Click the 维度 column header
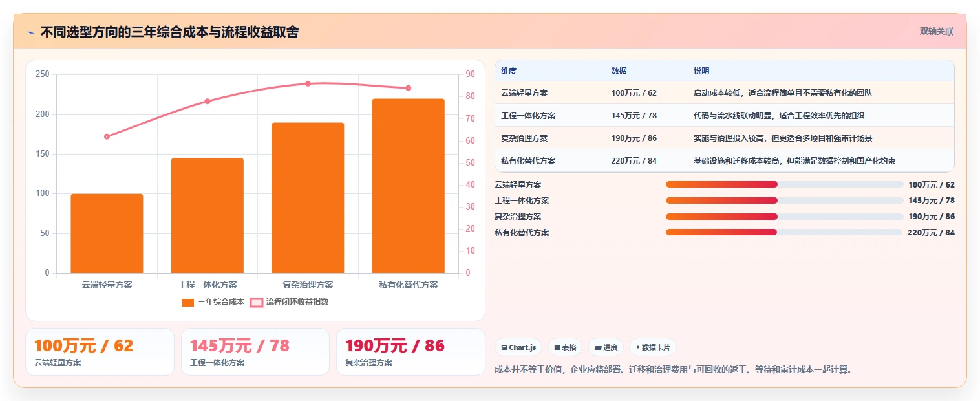Viewport: 980px width, 401px height. coord(509,71)
